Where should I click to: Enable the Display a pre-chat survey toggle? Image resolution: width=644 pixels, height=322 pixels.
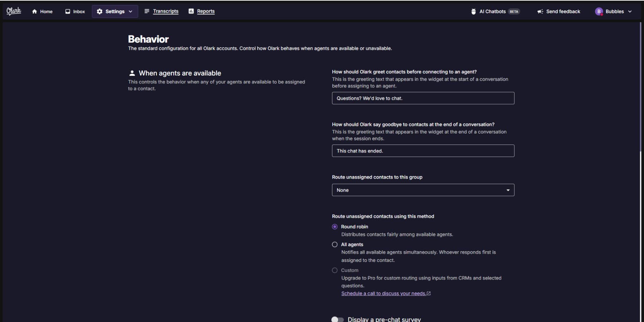337,319
